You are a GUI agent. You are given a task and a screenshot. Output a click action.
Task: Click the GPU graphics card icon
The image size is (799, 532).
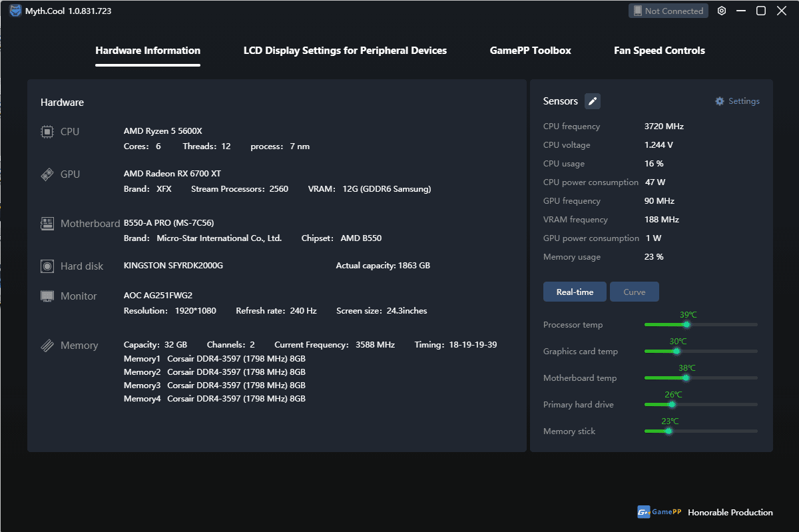(x=47, y=174)
